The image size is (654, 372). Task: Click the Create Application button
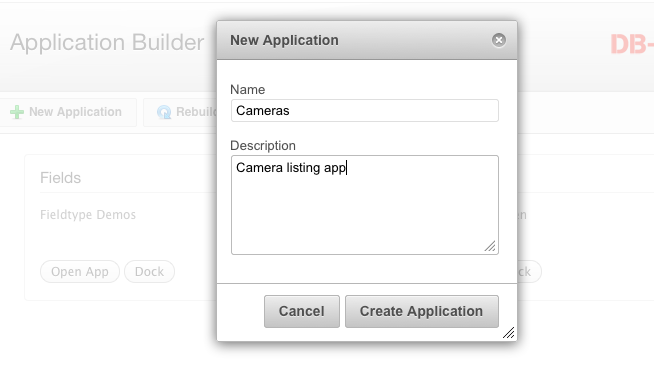pyautogui.click(x=422, y=311)
